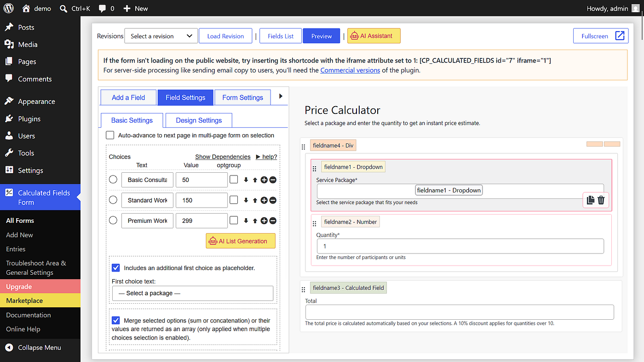Click the First choice text input
The width and height of the screenshot is (644, 362).
(x=193, y=293)
